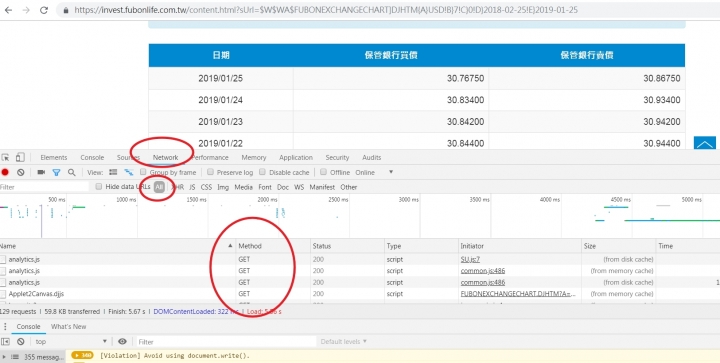Enable Group by frame checkbox
The width and height of the screenshot is (720, 363).
[x=143, y=172]
